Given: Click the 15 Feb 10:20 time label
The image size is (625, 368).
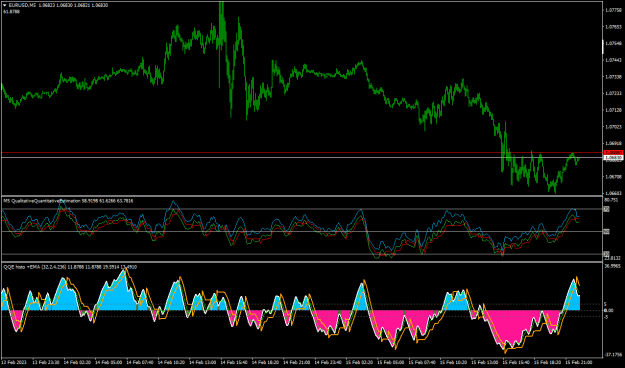Looking at the screenshot, I should pos(454,362).
